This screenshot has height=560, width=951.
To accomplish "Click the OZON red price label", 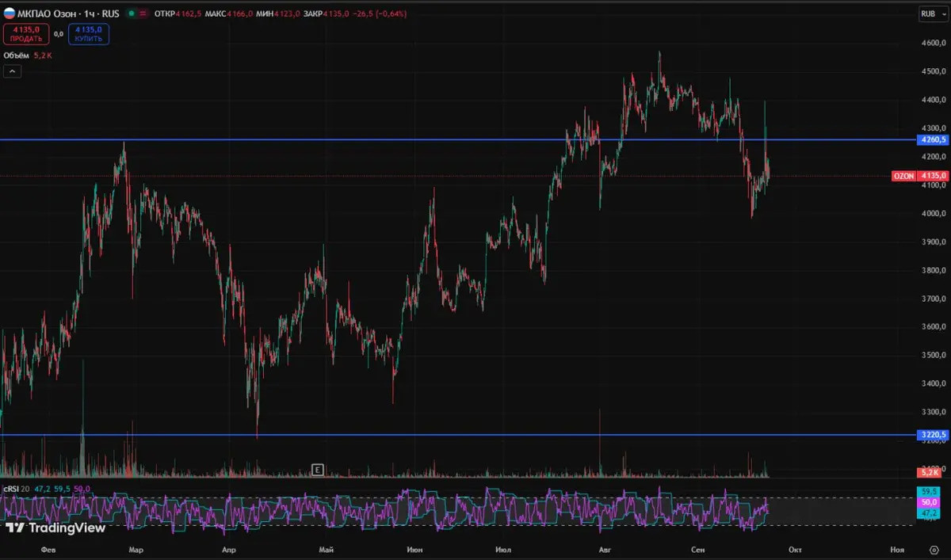I will coord(921,176).
